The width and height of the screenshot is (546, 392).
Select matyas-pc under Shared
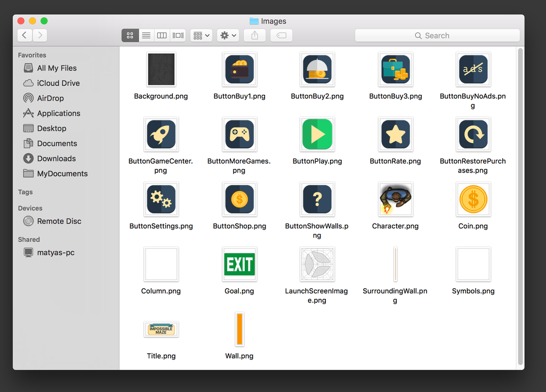tap(49, 252)
